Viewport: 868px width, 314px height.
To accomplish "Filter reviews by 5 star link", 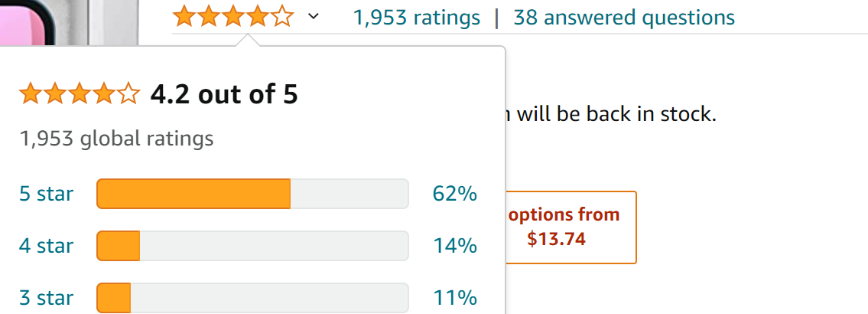I will (47, 195).
